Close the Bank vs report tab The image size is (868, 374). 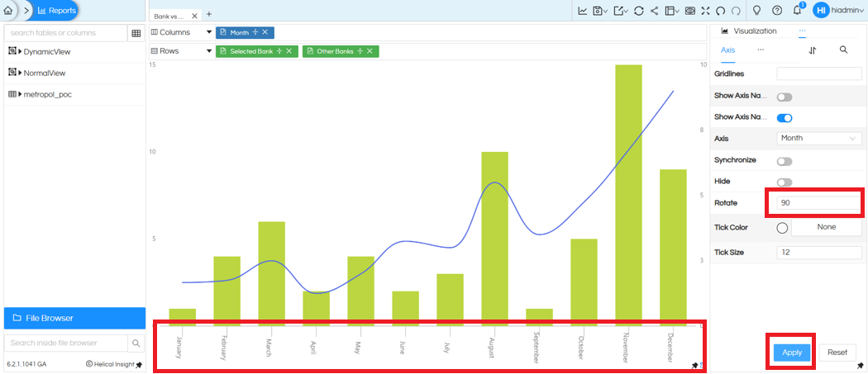(x=194, y=16)
